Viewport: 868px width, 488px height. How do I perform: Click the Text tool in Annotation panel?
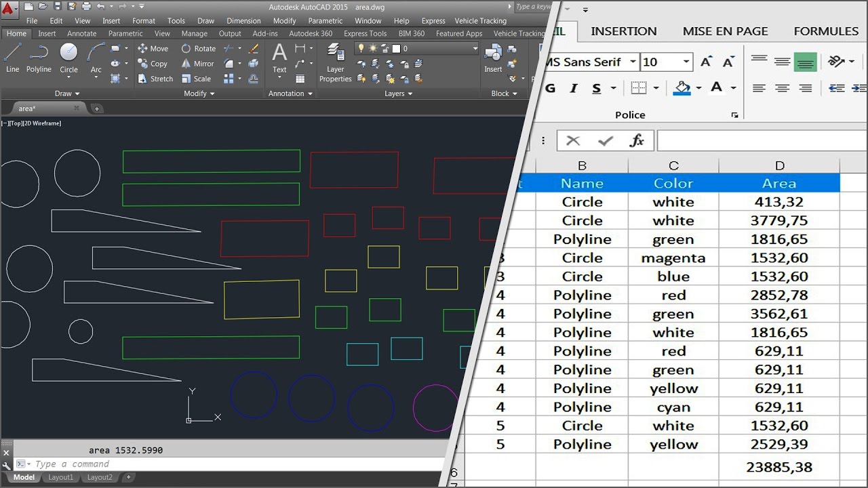(279, 58)
